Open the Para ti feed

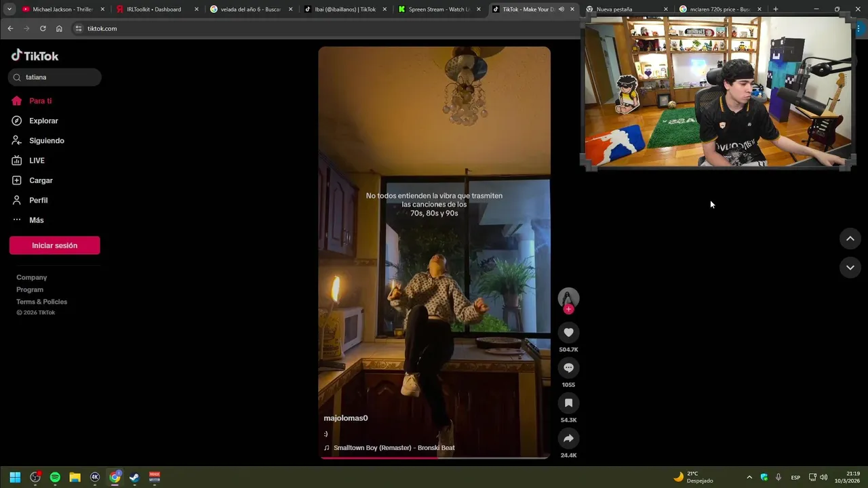click(31, 101)
